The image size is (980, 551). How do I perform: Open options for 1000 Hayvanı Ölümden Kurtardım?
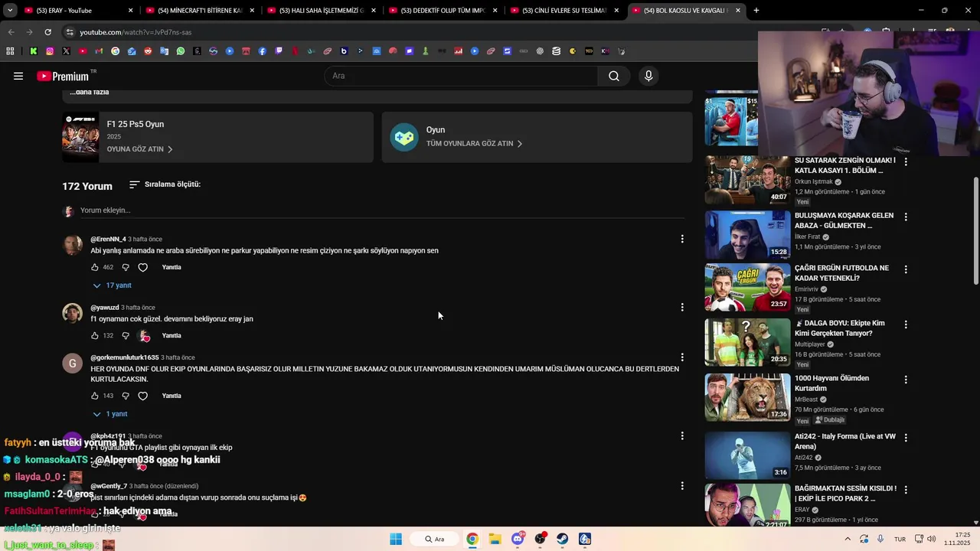point(906,380)
